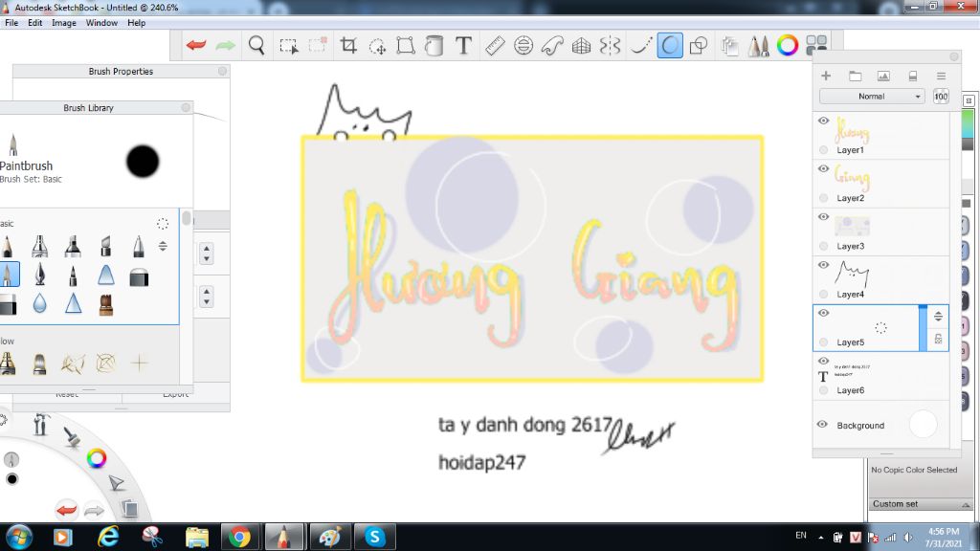980x551 pixels.
Task: Open the Help menu
Action: 136,23
